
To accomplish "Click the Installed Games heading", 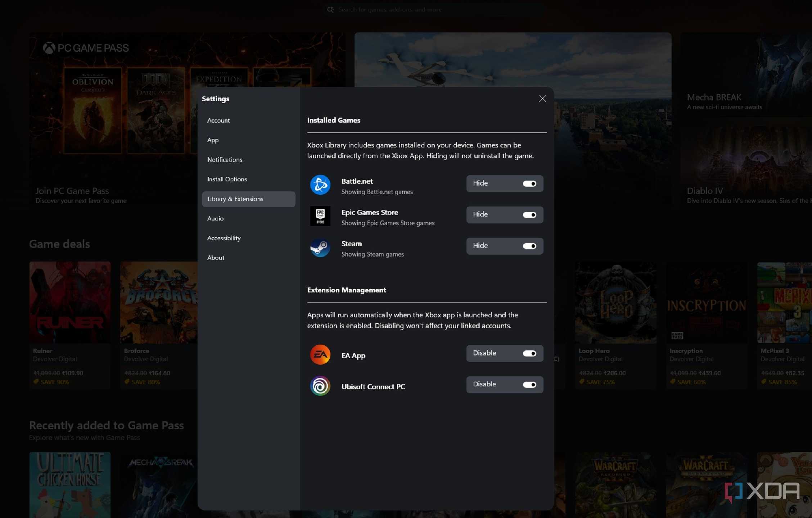I will pyautogui.click(x=334, y=121).
